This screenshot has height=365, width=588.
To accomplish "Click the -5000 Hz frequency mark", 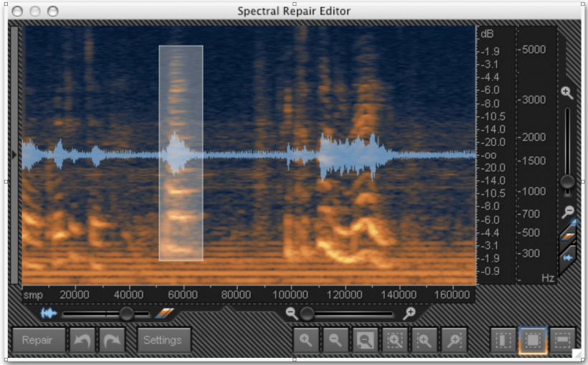I will coord(532,49).
